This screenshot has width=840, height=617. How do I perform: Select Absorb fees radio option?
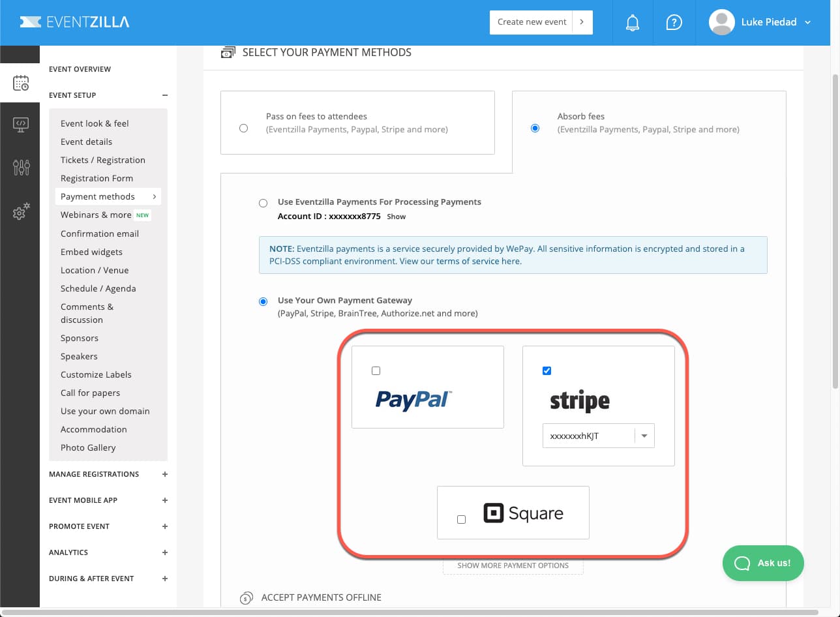pos(535,128)
